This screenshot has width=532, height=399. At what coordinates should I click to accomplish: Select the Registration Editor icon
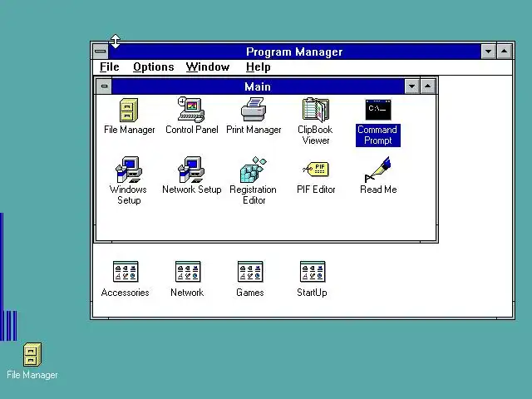pos(254,170)
